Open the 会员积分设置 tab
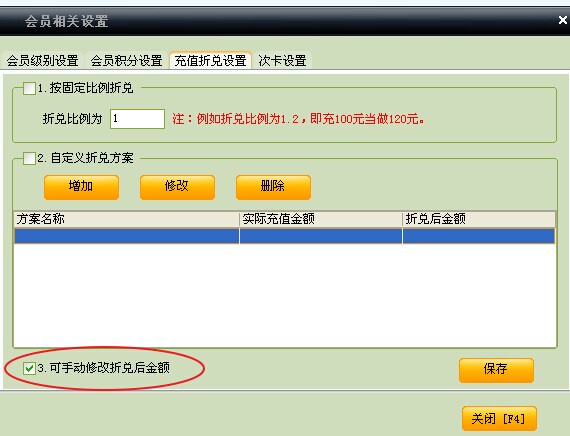The width and height of the screenshot is (570, 436). click(x=126, y=60)
